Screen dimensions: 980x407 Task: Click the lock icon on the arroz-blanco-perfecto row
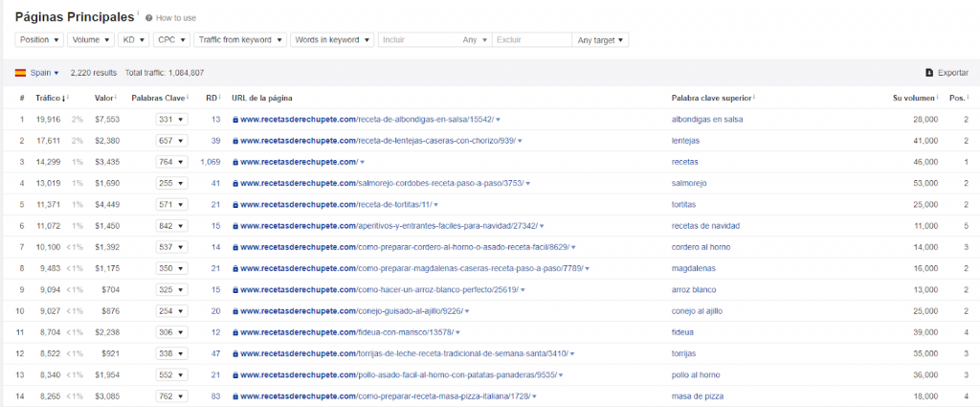click(x=235, y=289)
